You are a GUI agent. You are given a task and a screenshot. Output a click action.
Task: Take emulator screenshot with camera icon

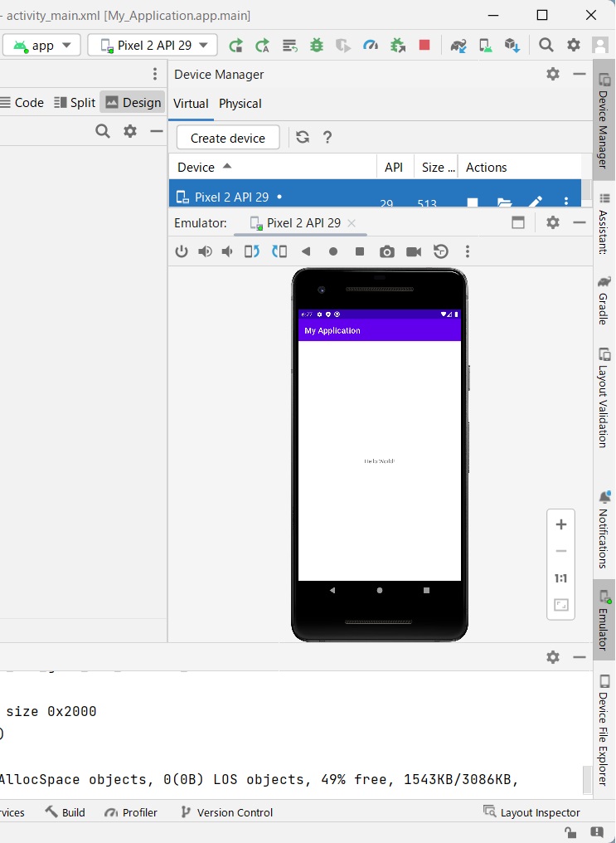click(x=386, y=251)
